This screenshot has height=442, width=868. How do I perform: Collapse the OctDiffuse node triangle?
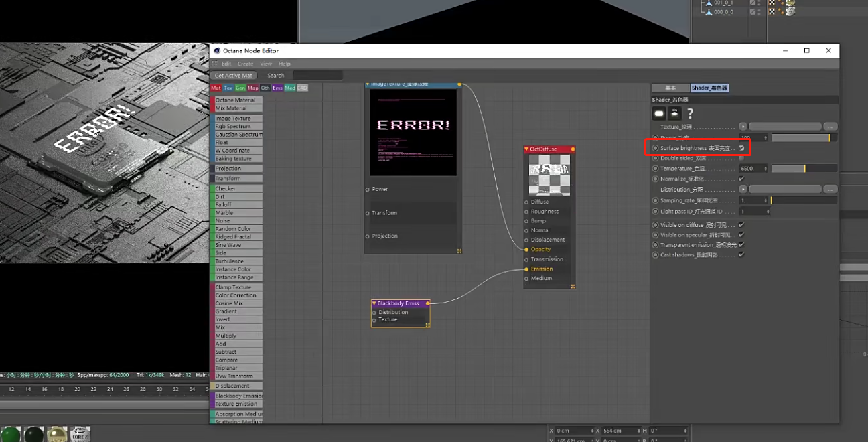[x=527, y=149]
